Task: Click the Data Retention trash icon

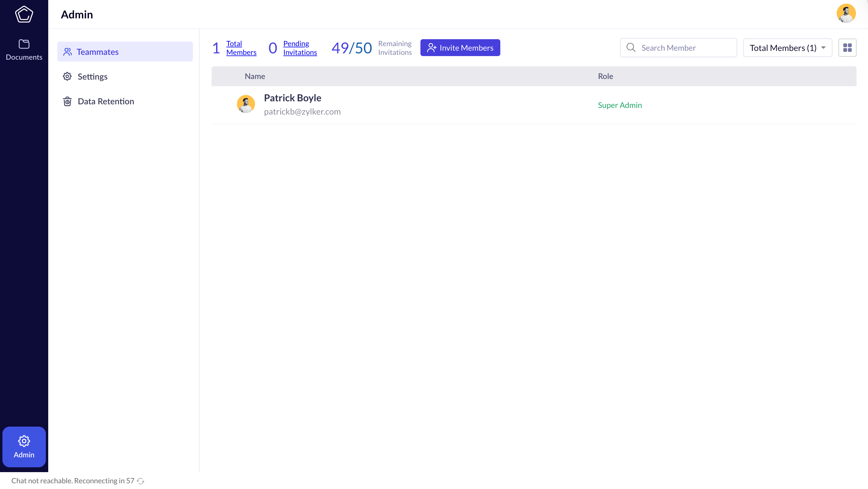Action: [68, 101]
